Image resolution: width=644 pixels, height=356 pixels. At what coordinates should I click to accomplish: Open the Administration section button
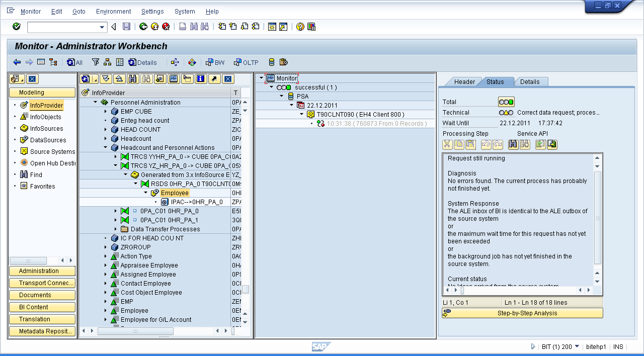click(42, 271)
